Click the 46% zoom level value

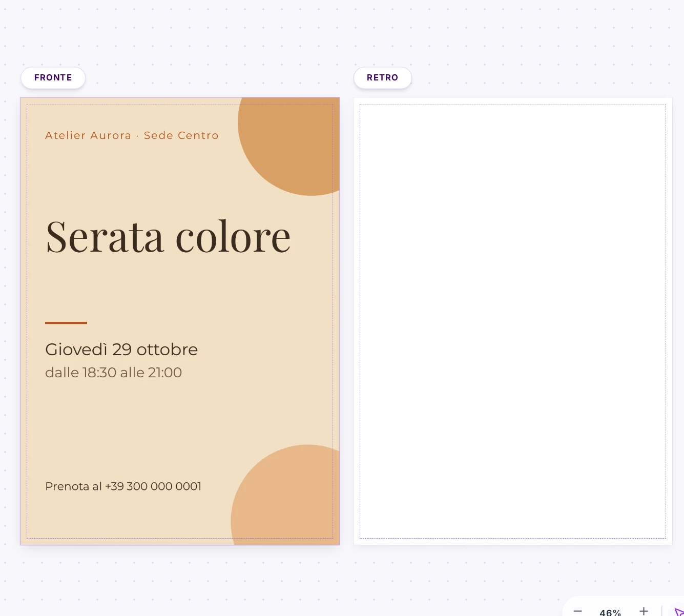(x=610, y=612)
